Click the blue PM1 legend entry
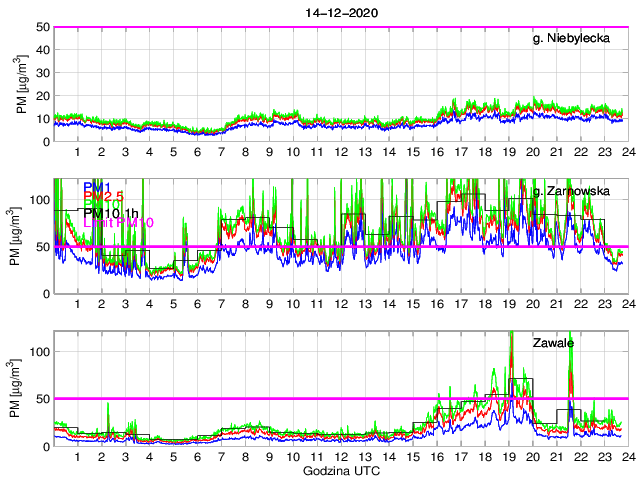Screen dimensions: 640x480 click(97, 187)
